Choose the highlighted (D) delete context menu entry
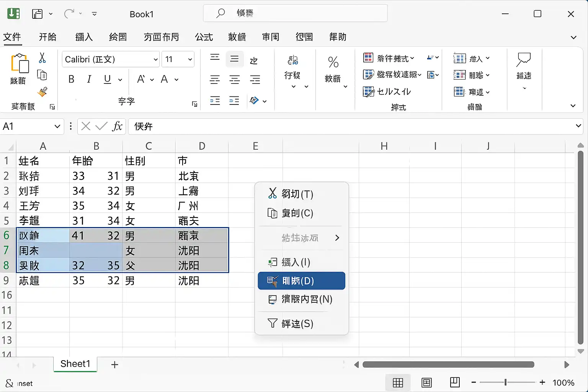 (x=302, y=281)
